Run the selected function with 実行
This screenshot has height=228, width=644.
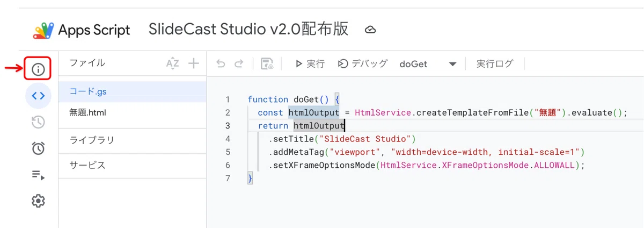point(310,64)
